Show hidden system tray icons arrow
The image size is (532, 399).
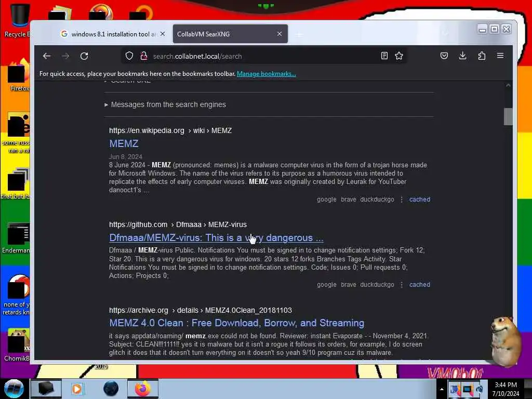click(442, 389)
